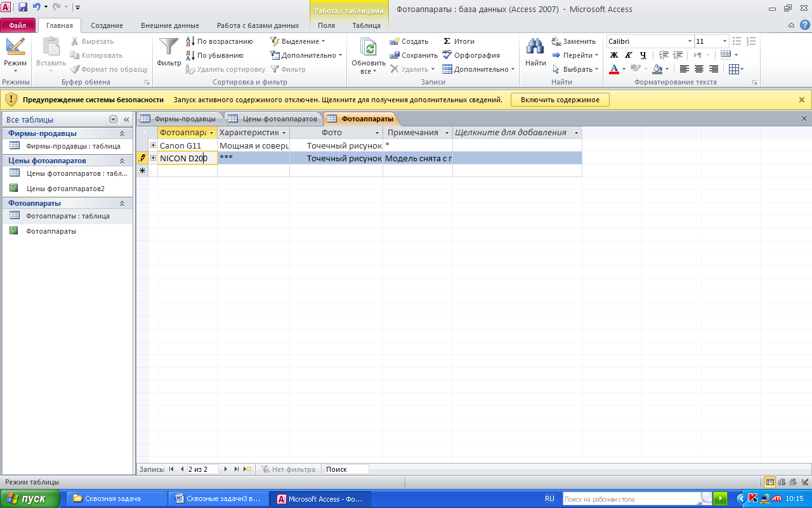Viewport: 812px width, 508px height.
Task: Save the record with Сохранить
Action: click(414, 55)
